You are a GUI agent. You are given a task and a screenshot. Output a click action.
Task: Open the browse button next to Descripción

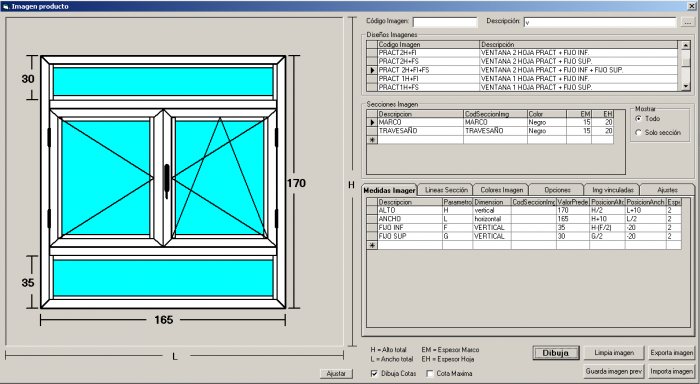pyautogui.click(x=687, y=22)
